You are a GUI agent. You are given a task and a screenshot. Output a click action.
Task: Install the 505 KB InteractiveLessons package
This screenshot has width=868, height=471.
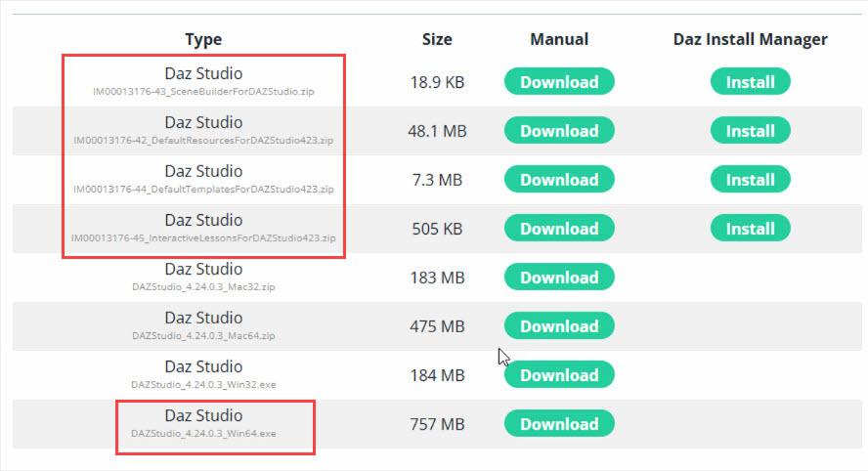click(x=750, y=229)
